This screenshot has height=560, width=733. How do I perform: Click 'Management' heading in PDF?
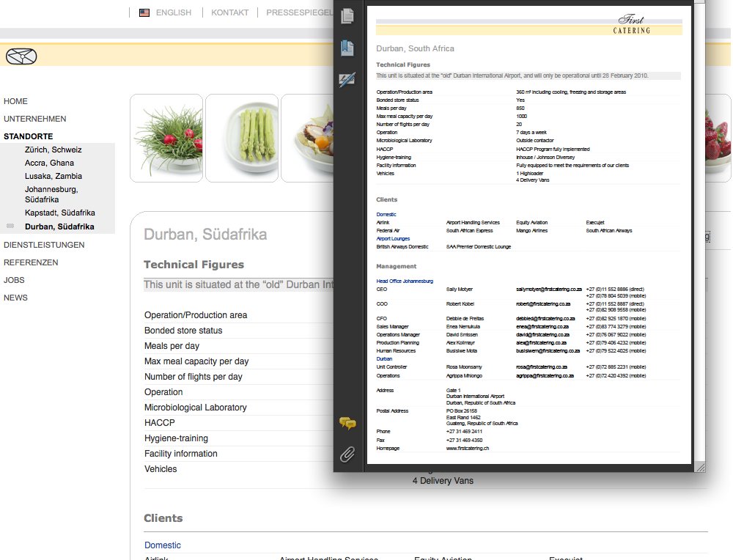pyautogui.click(x=396, y=267)
